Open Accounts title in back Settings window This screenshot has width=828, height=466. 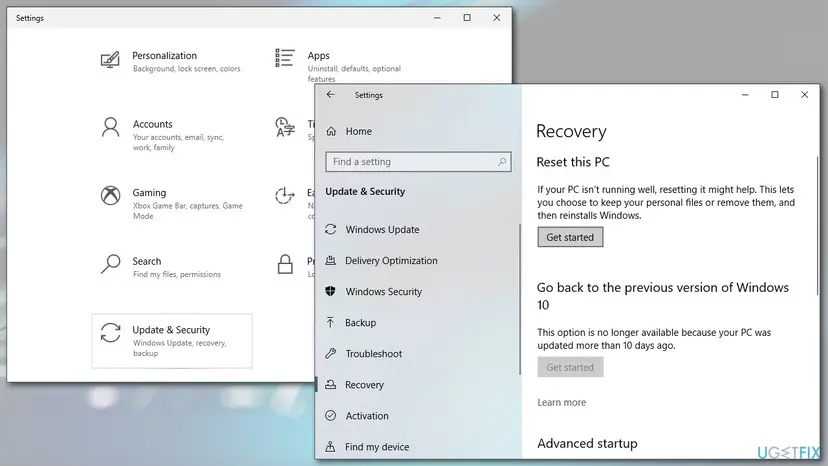152,124
